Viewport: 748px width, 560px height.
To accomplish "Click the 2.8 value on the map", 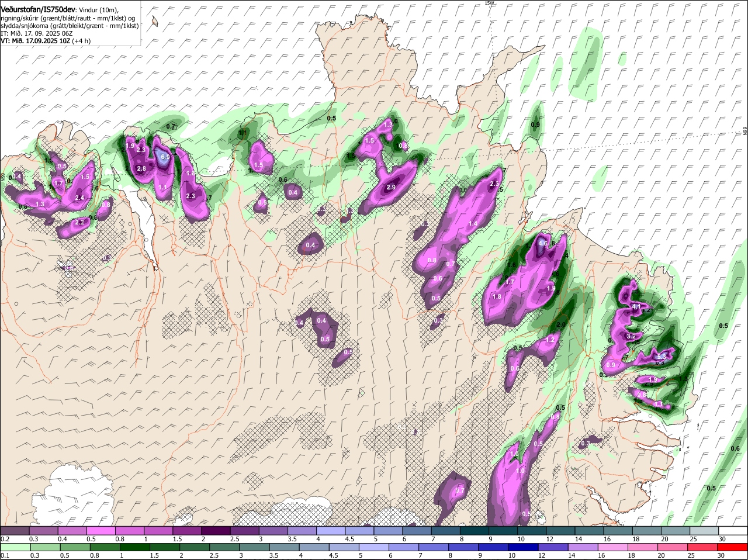I will coord(141,168).
